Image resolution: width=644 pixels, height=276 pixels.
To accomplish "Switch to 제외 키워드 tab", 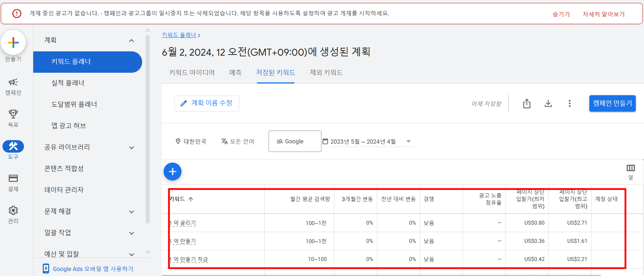I will [x=326, y=72].
